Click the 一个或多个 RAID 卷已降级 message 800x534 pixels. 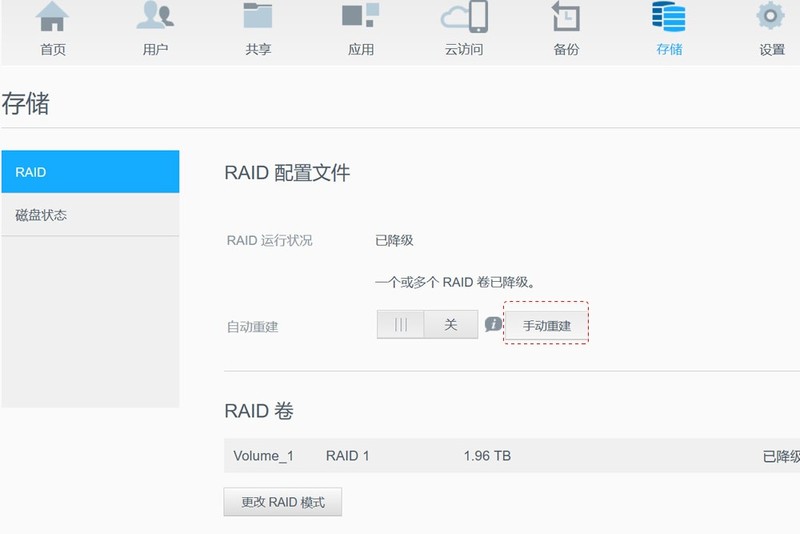(455, 282)
